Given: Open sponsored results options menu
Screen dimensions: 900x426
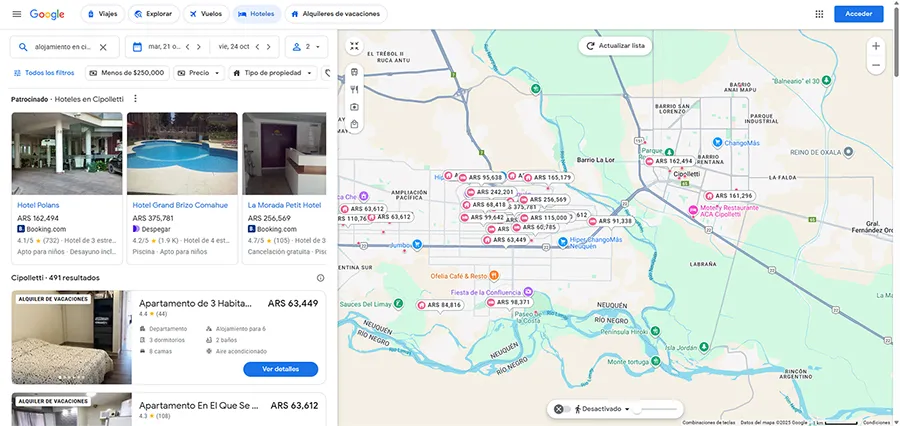Looking at the screenshot, I should coord(136,99).
